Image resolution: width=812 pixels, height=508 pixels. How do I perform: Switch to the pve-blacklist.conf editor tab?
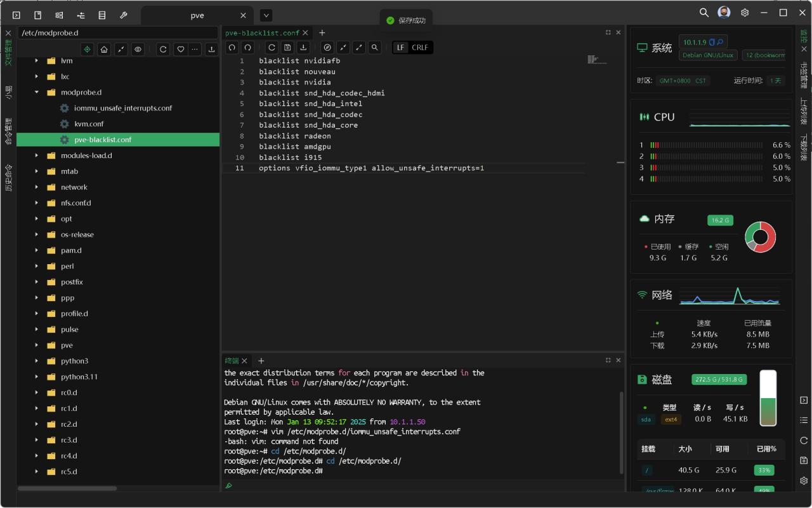(x=262, y=32)
